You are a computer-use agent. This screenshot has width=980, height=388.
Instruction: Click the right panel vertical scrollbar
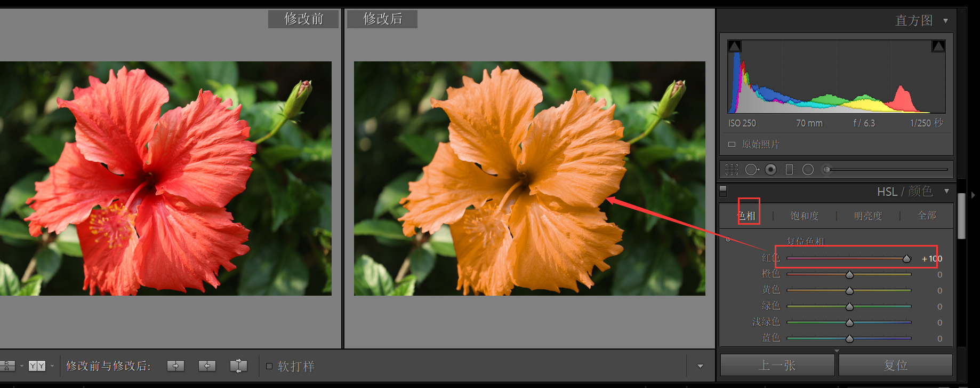pyautogui.click(x=961, y=216)
